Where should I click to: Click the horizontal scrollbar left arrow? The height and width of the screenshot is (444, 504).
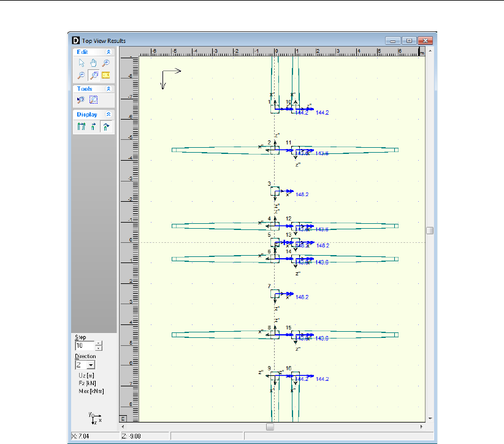click(123, 427)
